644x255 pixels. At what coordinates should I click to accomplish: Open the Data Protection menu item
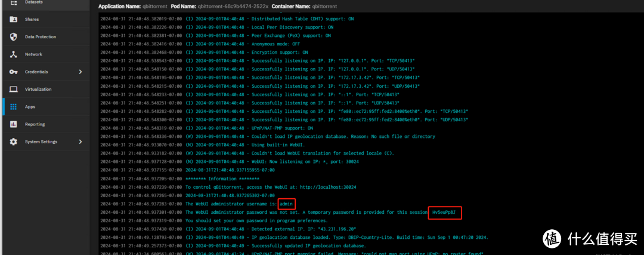tap(41, 37)
